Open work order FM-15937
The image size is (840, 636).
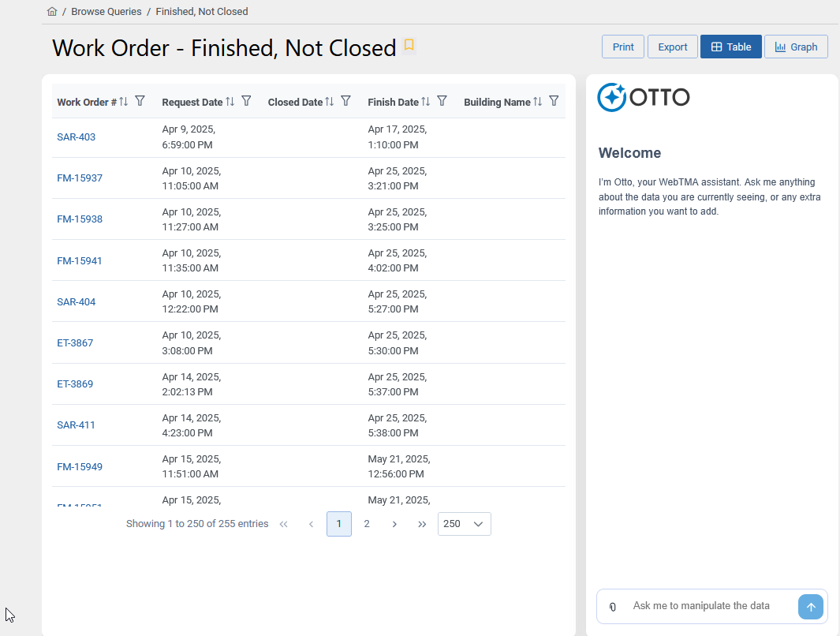(80, 178)
